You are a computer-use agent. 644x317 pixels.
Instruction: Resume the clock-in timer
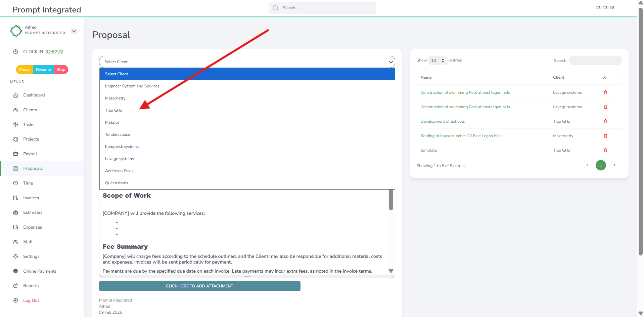(x=43, y=70)
